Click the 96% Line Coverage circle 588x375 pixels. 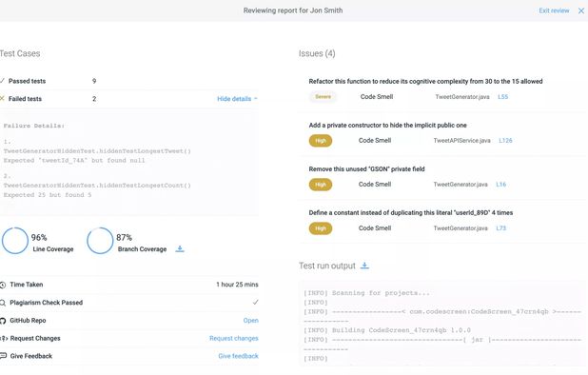click(x=15, y=241)
